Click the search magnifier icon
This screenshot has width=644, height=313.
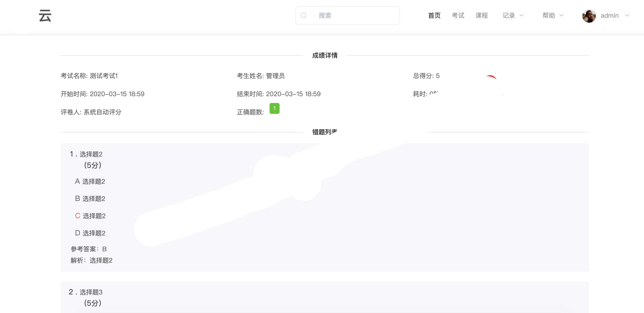pos(303,15)
